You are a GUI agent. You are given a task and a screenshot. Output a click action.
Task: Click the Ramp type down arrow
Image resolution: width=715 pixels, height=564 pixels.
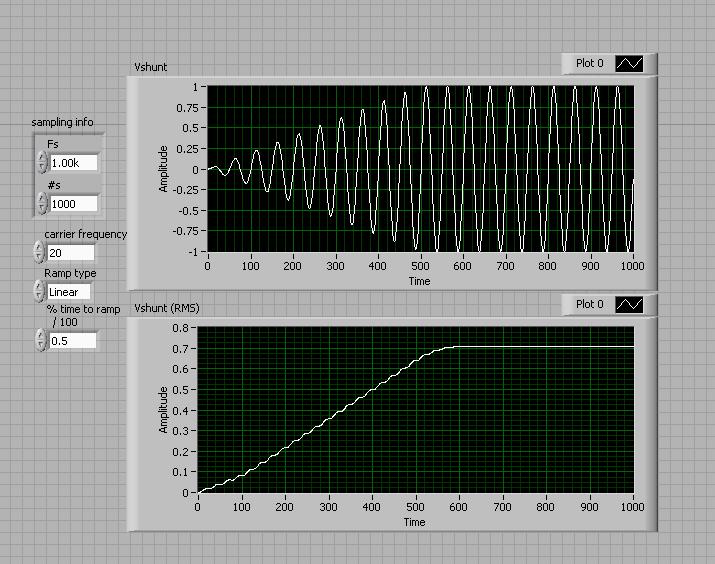39,296
